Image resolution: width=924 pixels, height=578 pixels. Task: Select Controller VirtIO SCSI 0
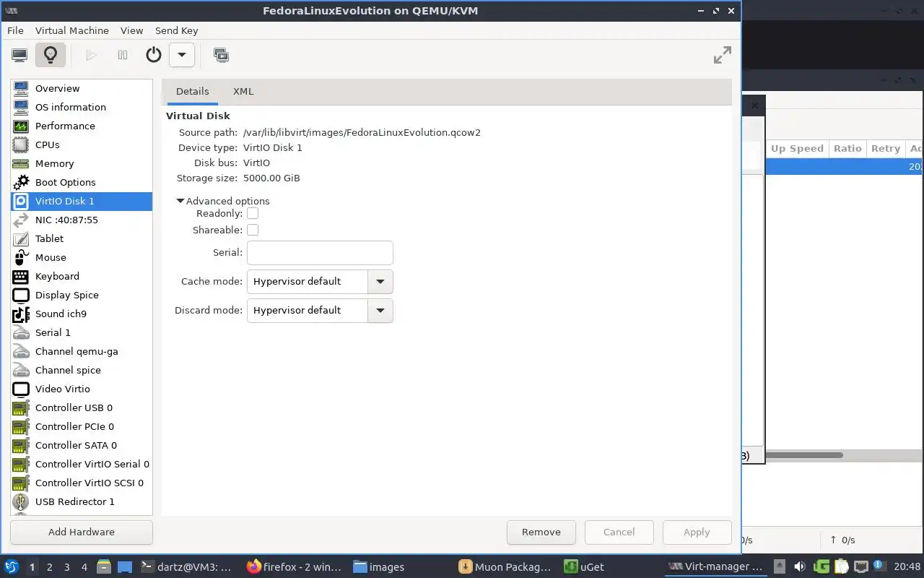pos(82,483)
